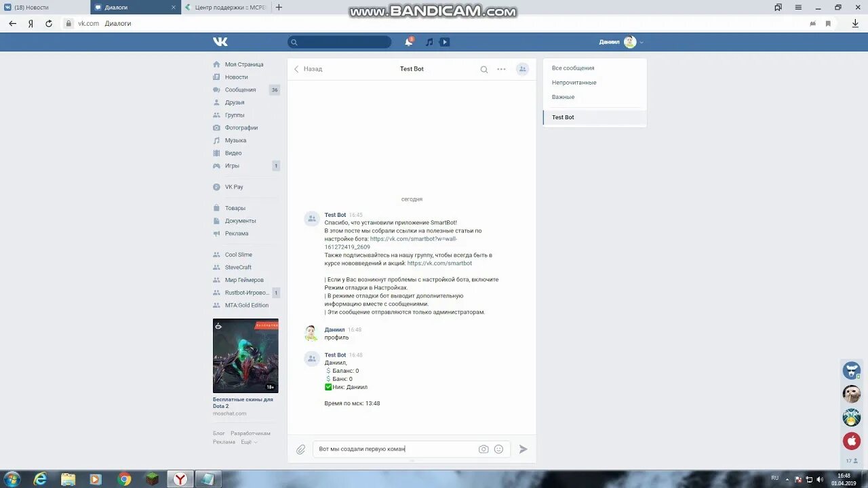Click the paperclip attach icon
Image resolution: width=868 pixels, height=488 pixels.
(300, 449)
